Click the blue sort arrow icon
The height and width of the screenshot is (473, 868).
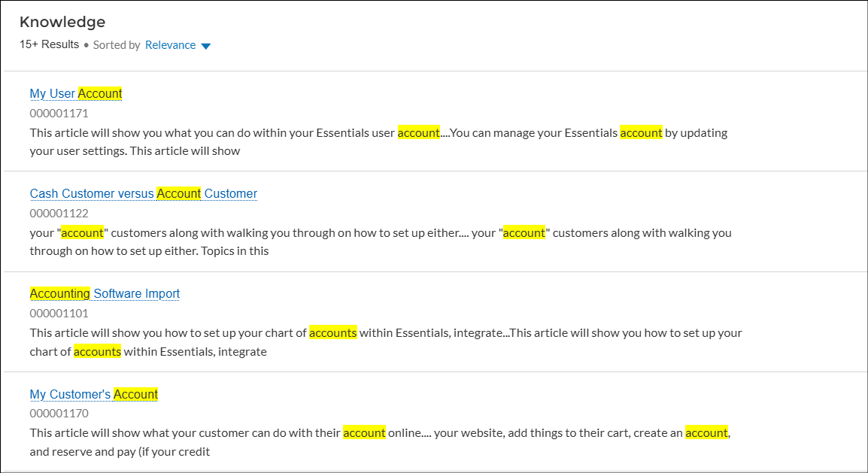[x=206, y=46]
